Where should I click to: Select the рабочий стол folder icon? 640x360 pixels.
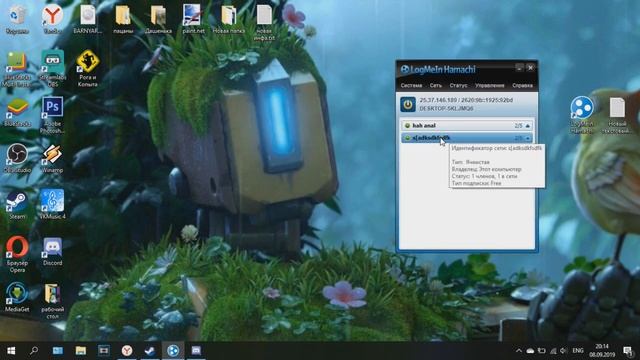pos(52,301)
